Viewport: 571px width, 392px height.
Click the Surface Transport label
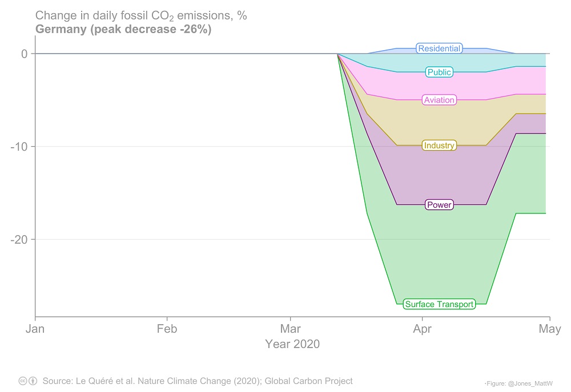pos(439,304)
